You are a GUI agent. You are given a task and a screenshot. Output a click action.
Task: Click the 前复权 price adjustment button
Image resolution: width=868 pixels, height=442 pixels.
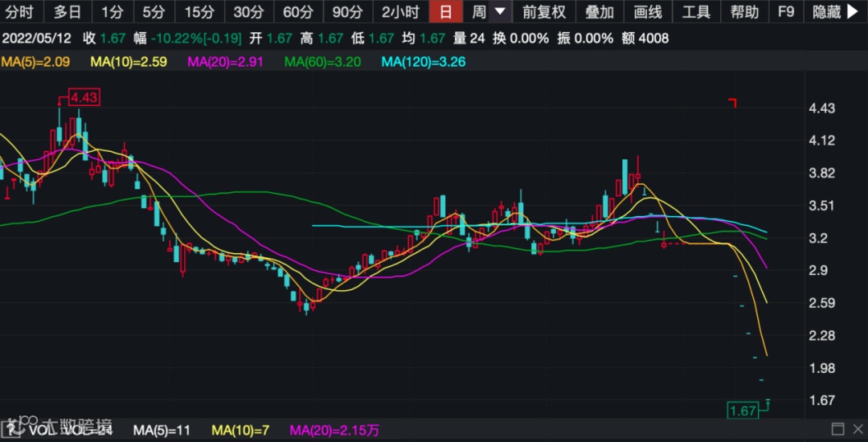coord(544,11)
